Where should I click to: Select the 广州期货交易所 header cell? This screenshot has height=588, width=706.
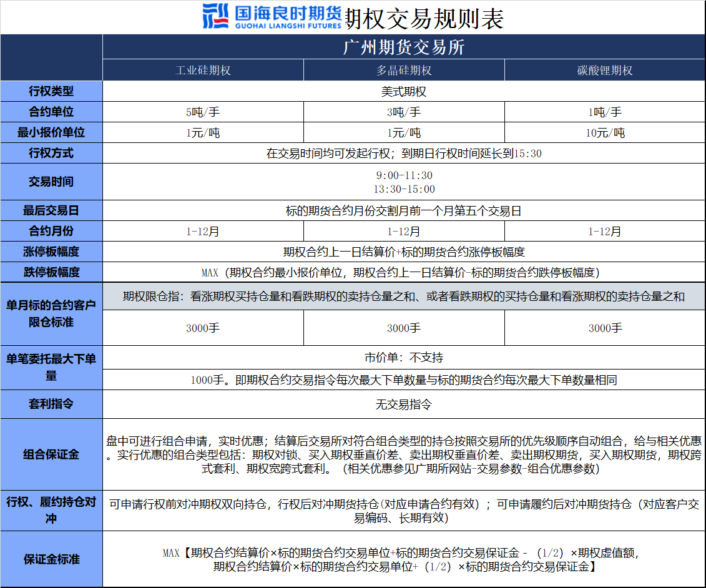pos(404,47)
